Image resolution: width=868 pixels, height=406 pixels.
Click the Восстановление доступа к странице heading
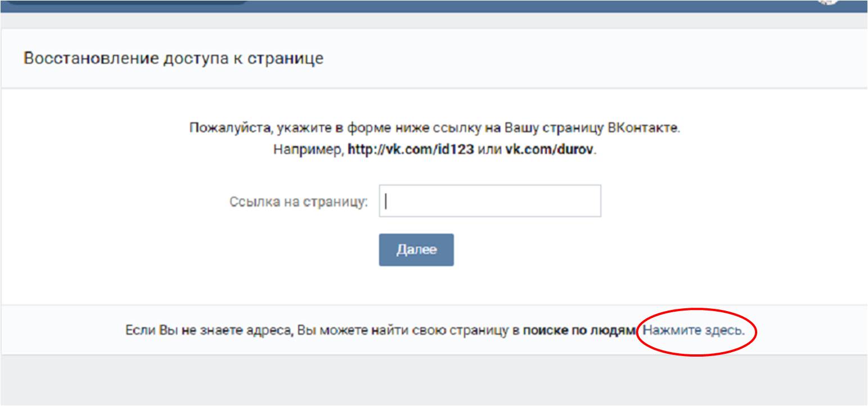173,58
